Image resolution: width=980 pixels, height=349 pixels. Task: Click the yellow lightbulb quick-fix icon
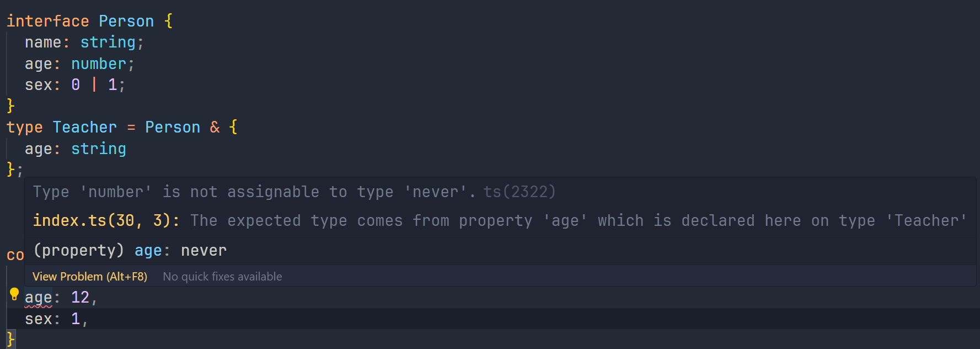14,294
